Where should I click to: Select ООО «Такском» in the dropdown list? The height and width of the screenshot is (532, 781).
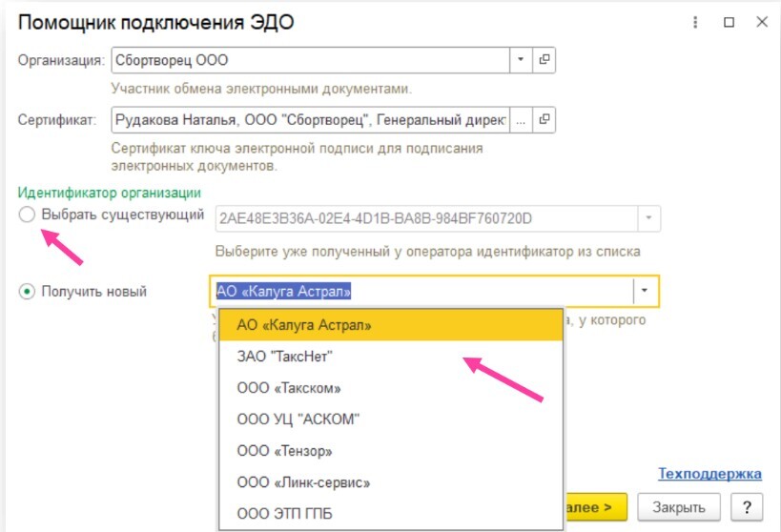coord(391,388)
